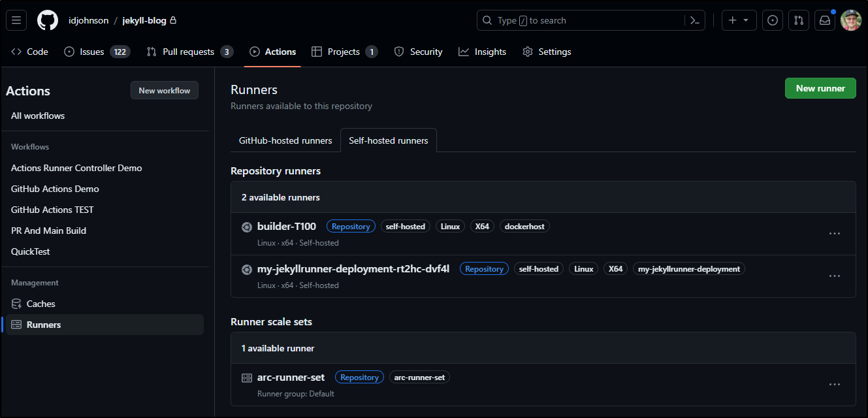Click self-hosted label on builder-T100 row
The width and height of the screenshot is (868, 418).
pyautogui.click(x=406, y=227)
